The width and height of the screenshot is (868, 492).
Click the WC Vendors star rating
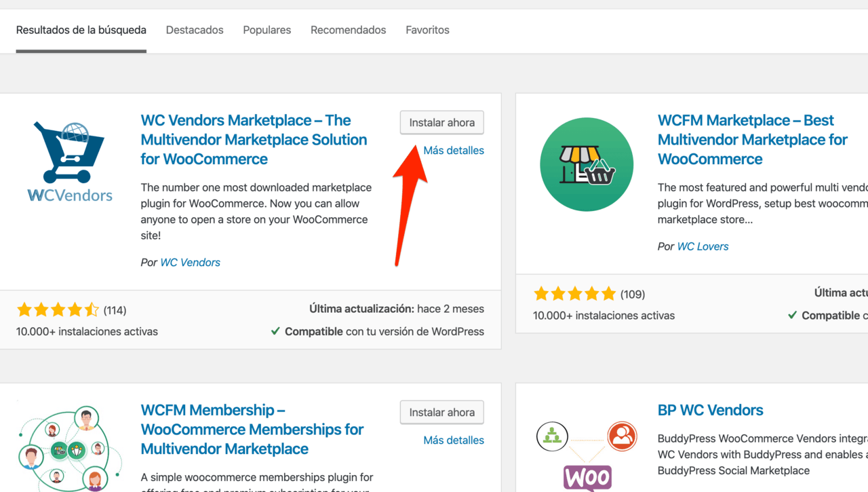tap(58, 310)
